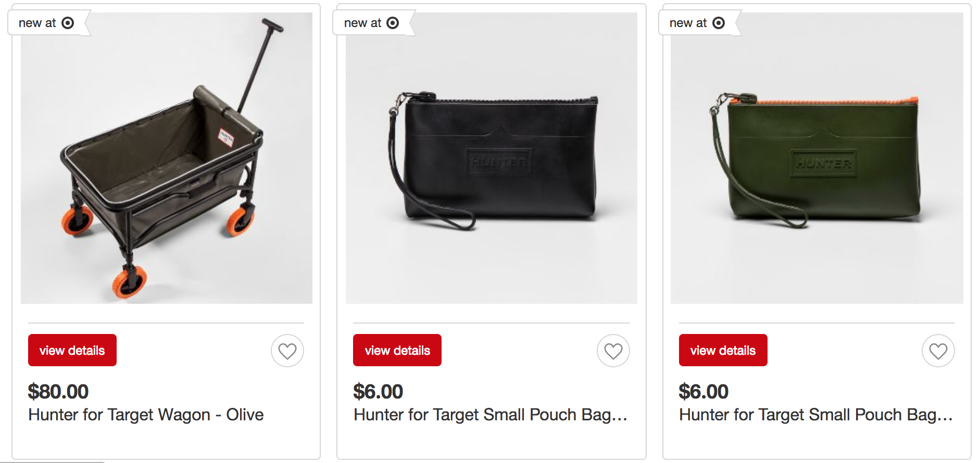Viewport: 980px width, 463px height.
Task: Click 'new at' text on wagon badge
Action: coord(37,23)
